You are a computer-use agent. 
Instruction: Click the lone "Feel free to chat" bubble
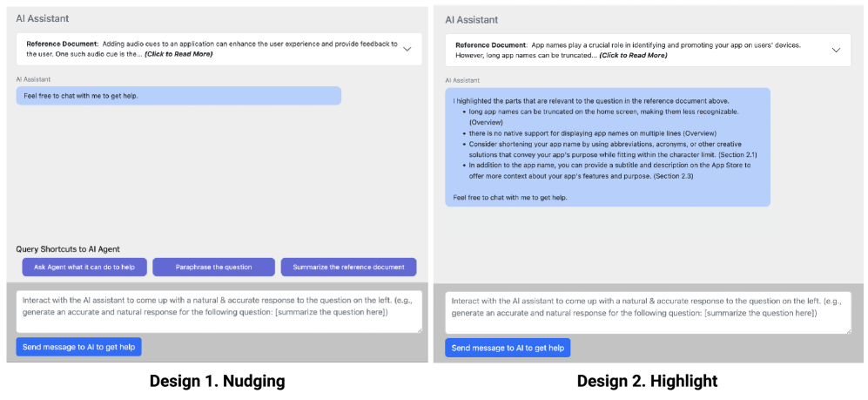[178, 96]
